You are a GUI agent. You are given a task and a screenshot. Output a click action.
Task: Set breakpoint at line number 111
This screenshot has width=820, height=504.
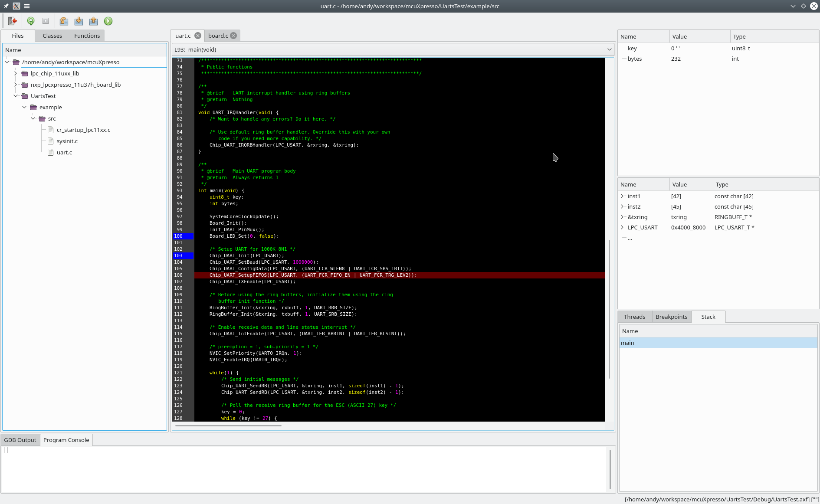pos(178,308)
